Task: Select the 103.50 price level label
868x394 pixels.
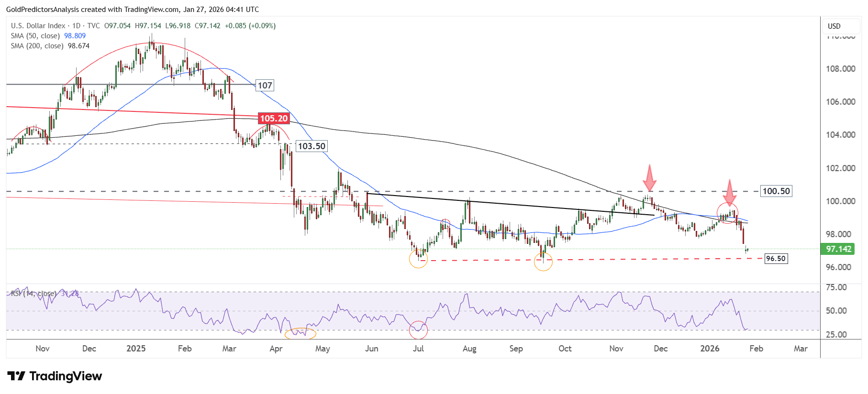Action: [x=312, y=146]
